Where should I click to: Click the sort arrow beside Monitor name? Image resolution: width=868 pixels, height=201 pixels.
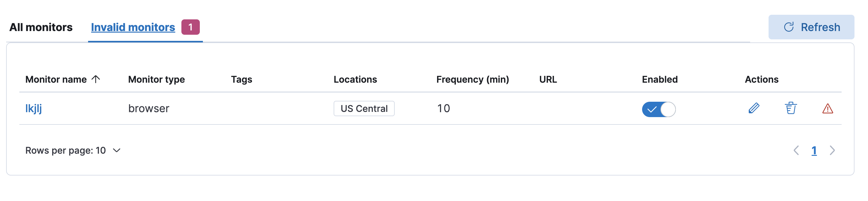pyautogui.click(x=96, y=79)
